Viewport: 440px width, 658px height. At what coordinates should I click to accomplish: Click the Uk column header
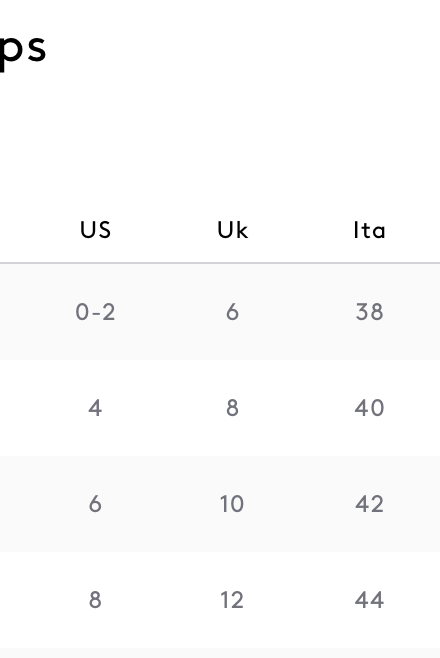(232, 230)
